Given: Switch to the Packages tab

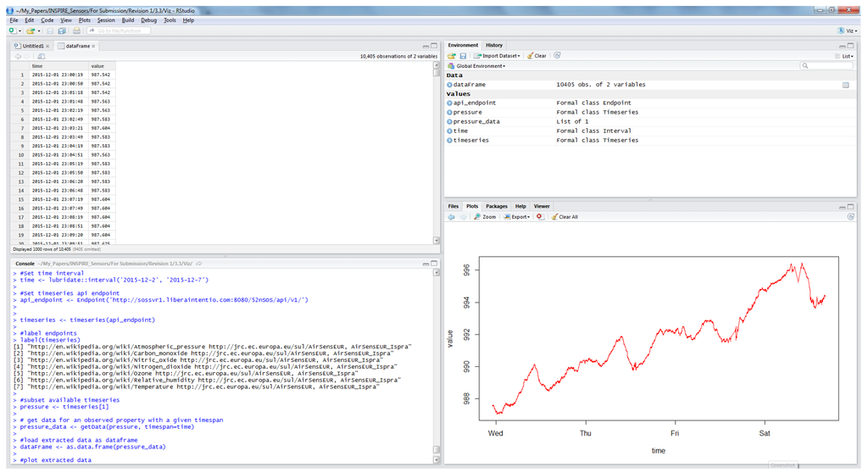Looking at the screenshot, I should pos(497,206).
